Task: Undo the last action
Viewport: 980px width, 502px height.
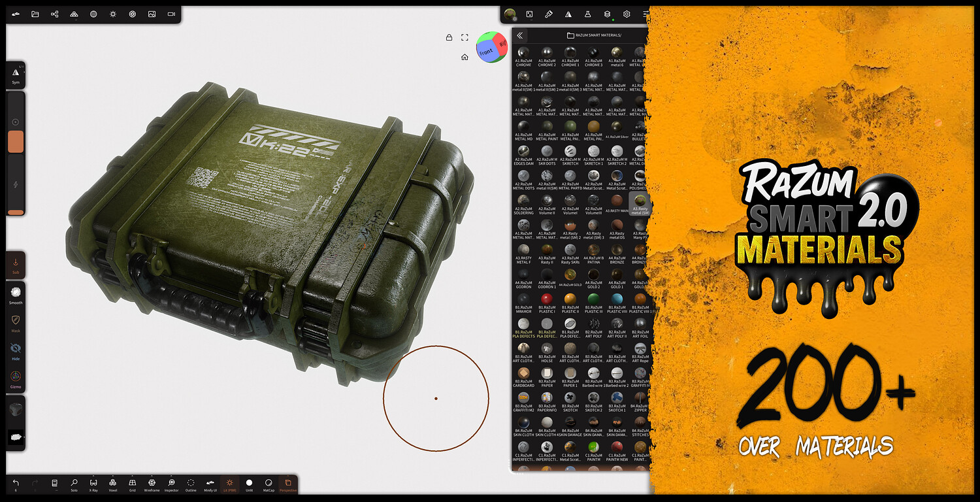Action: pyautogui.click(x=16, y=484)
